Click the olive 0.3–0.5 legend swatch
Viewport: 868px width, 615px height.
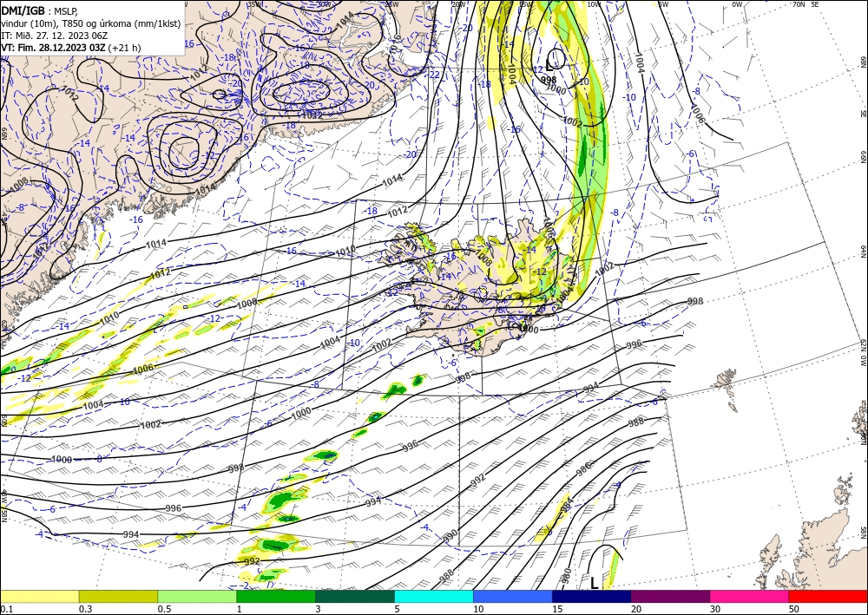(118, 596)
